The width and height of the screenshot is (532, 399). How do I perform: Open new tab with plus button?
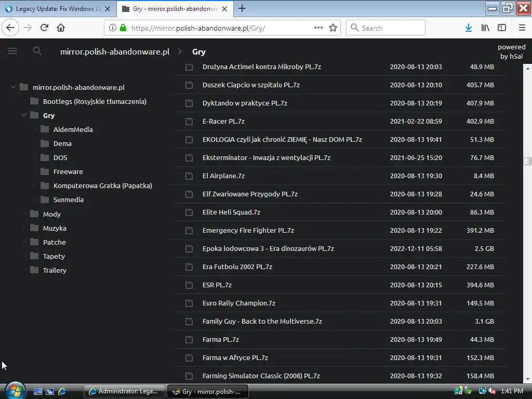[x=242, y=8]
